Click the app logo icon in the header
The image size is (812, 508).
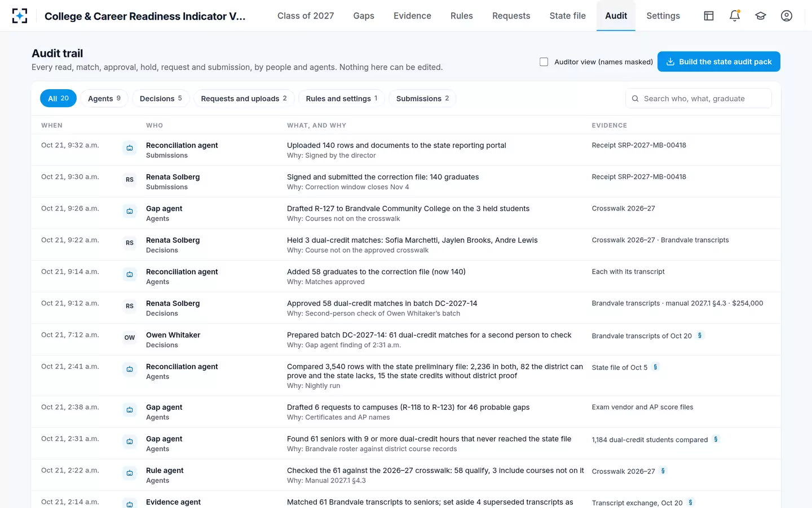[x=20, y=16]
